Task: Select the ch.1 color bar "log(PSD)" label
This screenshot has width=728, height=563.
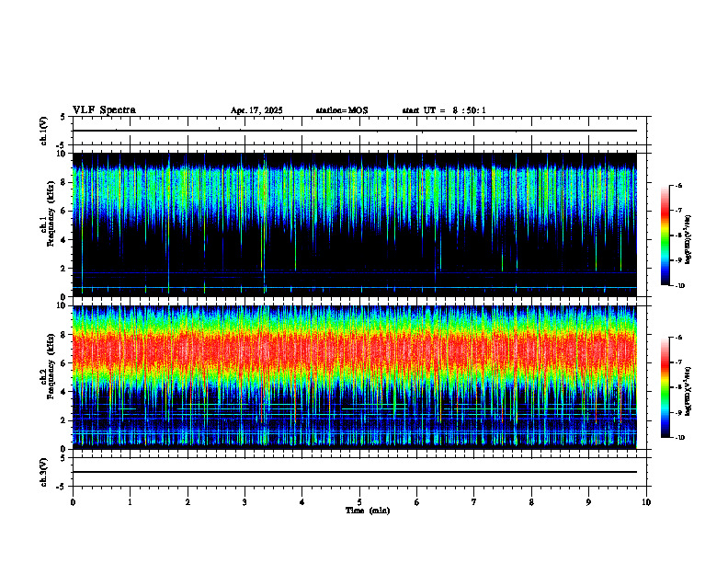Action: [688, 240]
